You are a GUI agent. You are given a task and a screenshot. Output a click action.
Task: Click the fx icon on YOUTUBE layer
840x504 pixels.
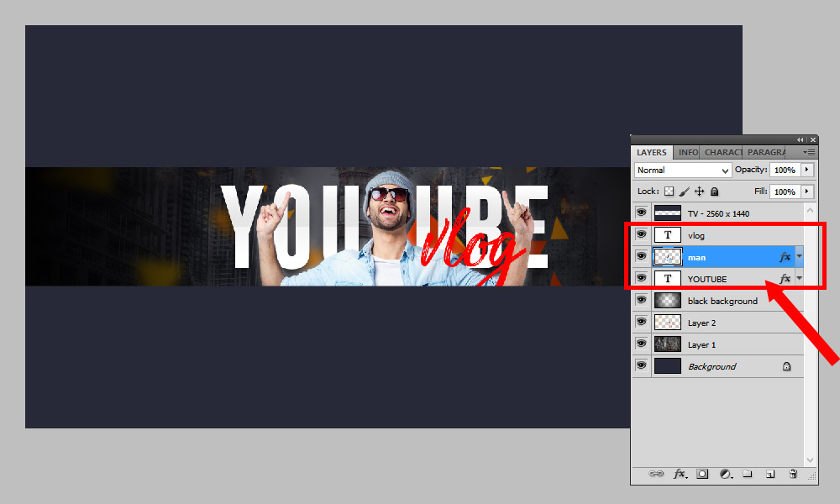785,279
